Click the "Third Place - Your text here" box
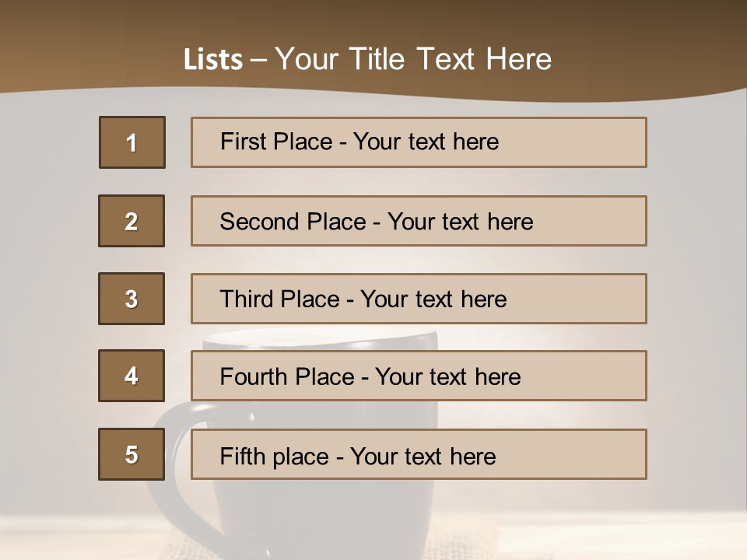 (419, 299)
